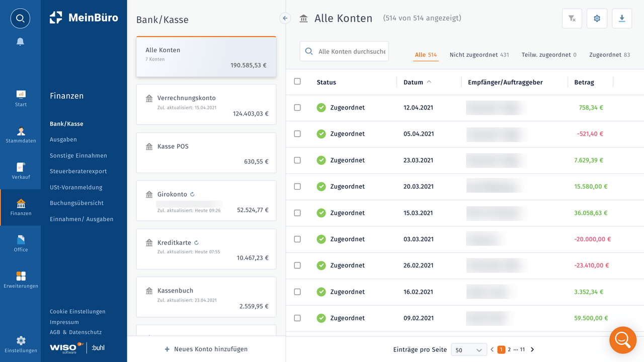
Task: Check the row dated 05.04.2021
Action: 297,134
